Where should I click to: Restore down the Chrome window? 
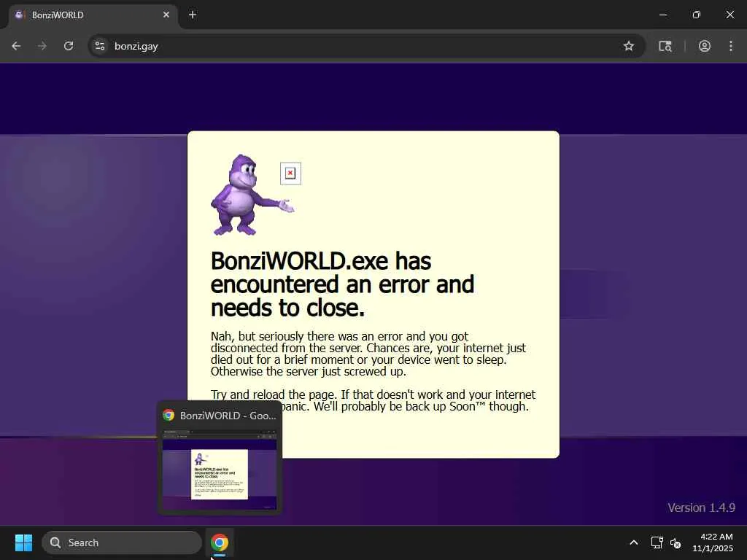(697, 15)
